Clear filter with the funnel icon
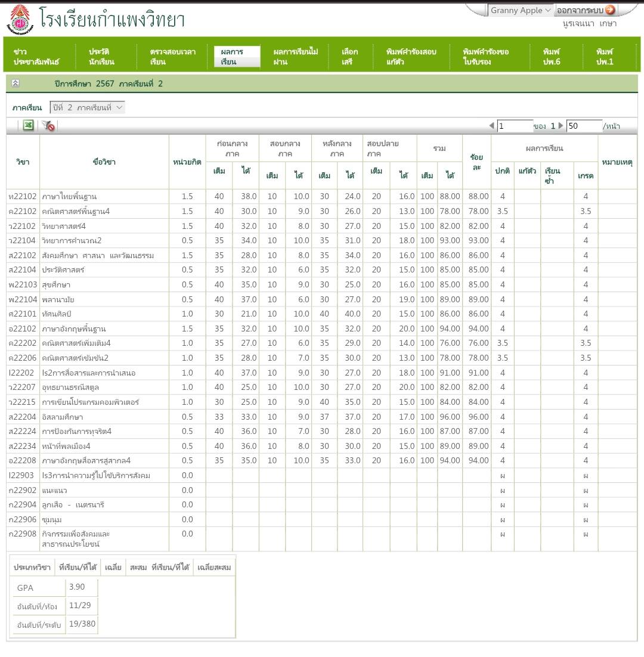 [48, 125]
